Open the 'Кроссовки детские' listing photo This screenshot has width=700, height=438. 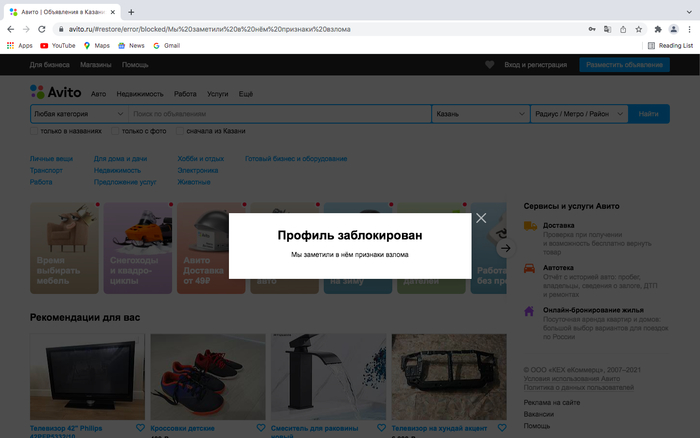[208, 377]
